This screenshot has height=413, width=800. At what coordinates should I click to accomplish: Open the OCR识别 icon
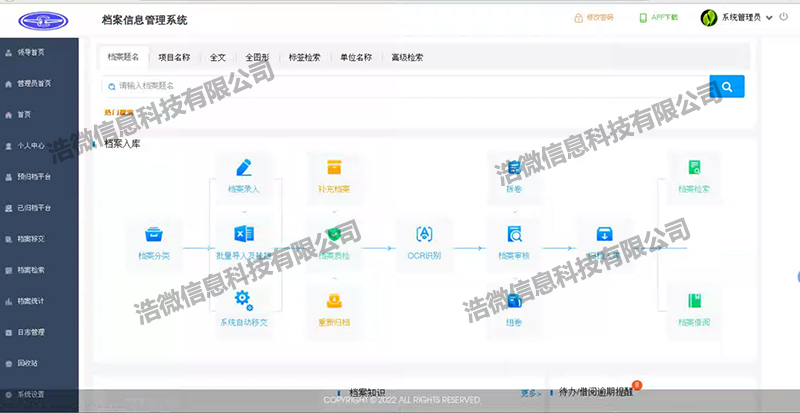(x=424, y=234)
